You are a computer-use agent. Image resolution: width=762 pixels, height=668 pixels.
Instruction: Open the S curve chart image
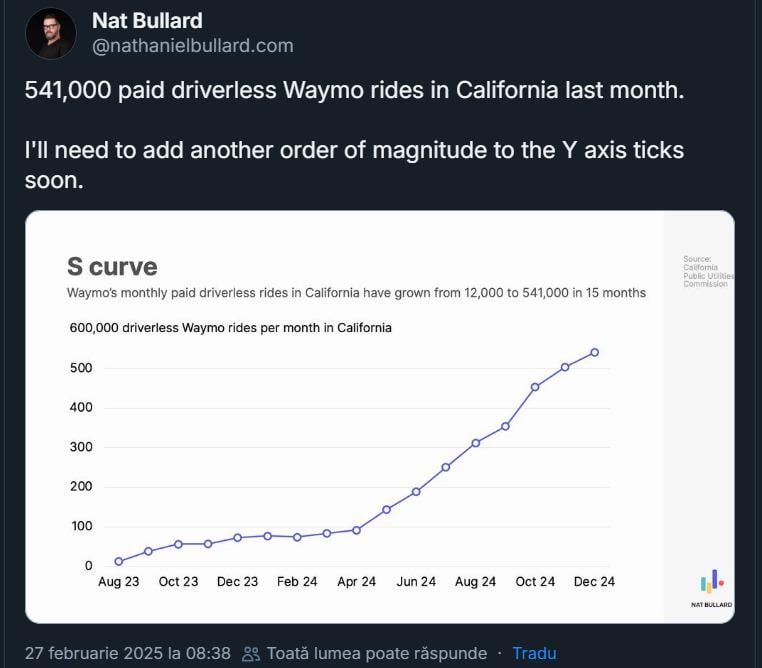pyautogui.click(x=380, y=417)
